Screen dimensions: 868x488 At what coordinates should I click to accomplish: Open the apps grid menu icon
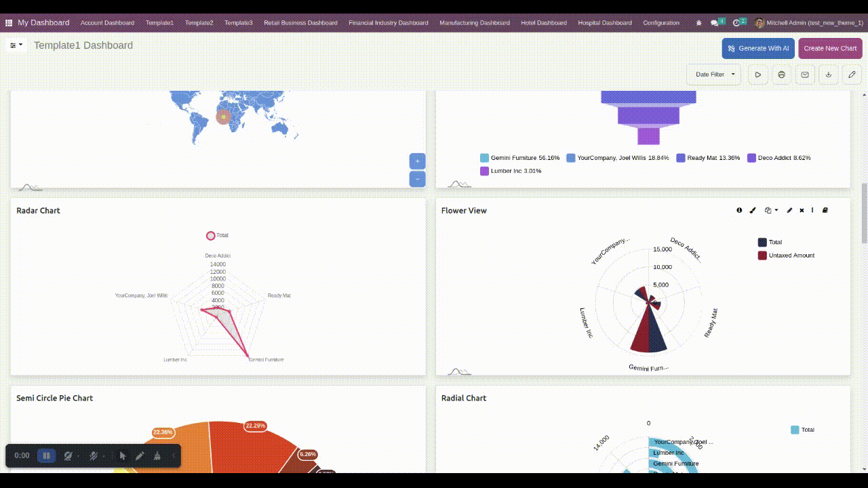(x=9, y=22)
